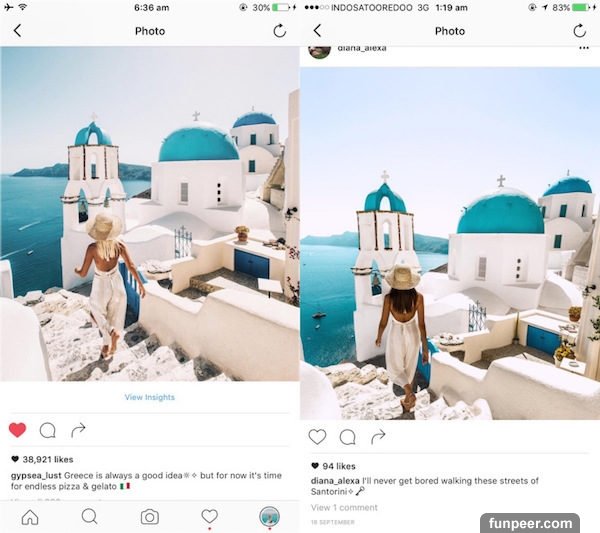Open the diana_alexa username in caption

point(335,481)
